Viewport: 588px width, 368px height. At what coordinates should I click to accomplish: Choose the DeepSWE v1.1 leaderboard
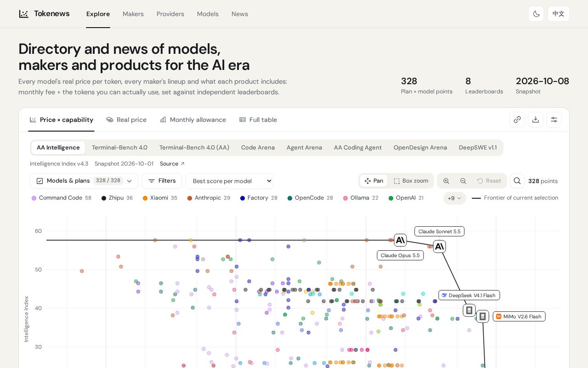click(x=478, y=148)
